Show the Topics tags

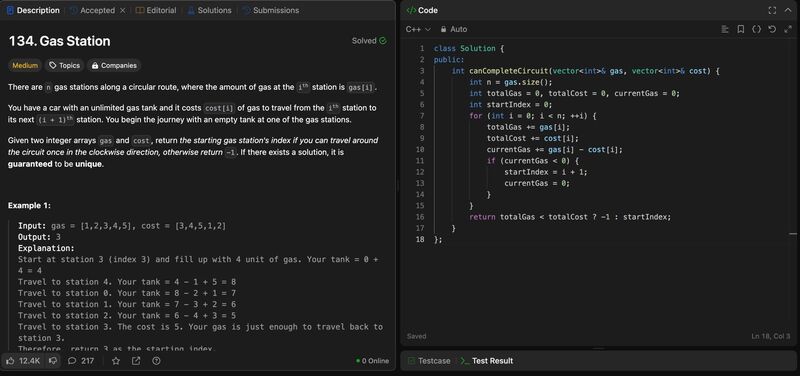coord(64,65)
